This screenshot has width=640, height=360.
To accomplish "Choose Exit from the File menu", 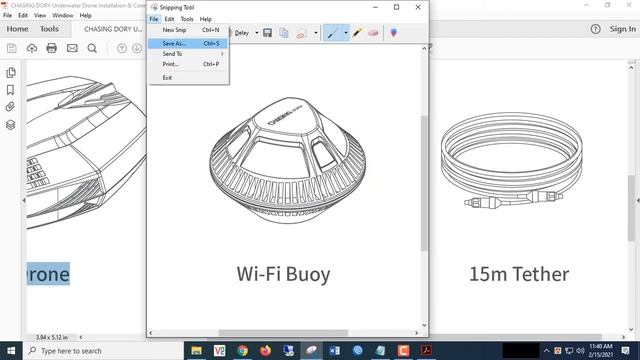I will tap(188, 78).
